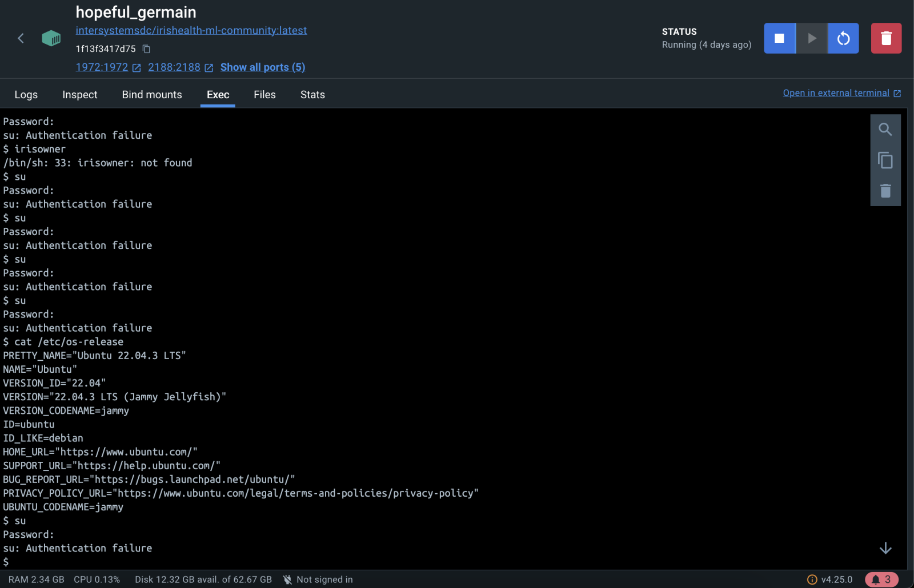The height and width of the screenshot is (588, 914).
Task: Open search in the terminal
Action: pyautogui.click(x=885, y=130)
